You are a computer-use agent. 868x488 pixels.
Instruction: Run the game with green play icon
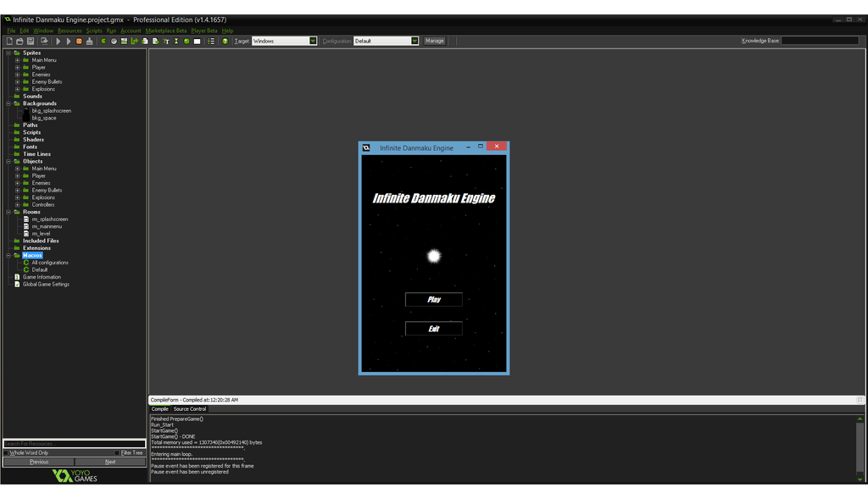pos(58,41)
